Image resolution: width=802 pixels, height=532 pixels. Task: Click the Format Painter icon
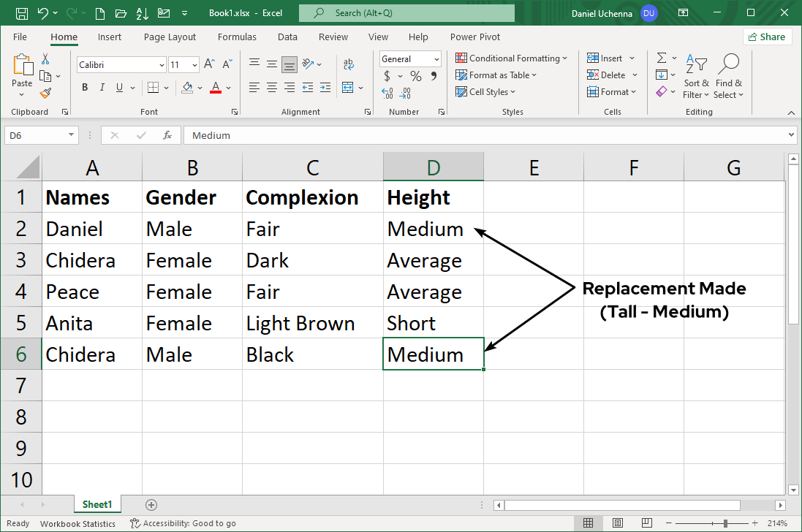(x=45, y=93)
